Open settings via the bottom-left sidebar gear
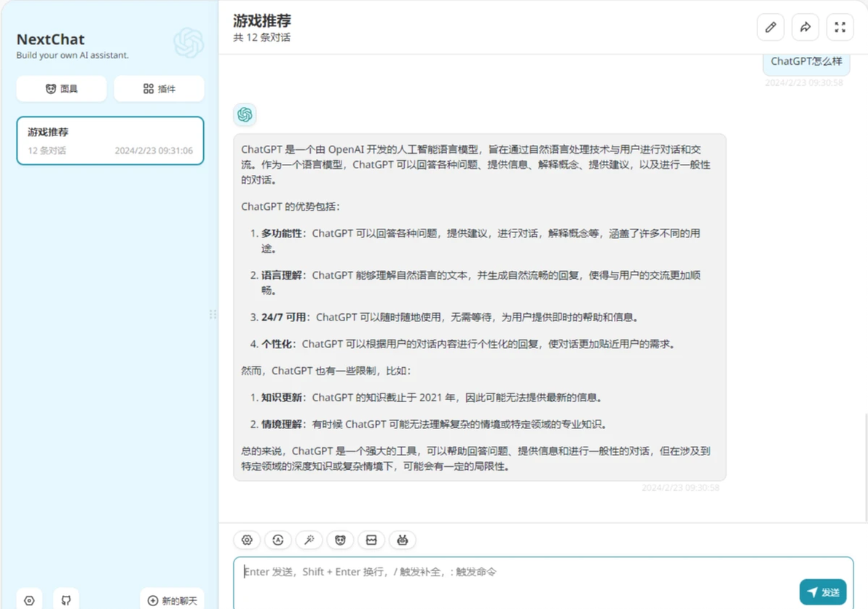 pyautogui.click(x=29, y=600)
